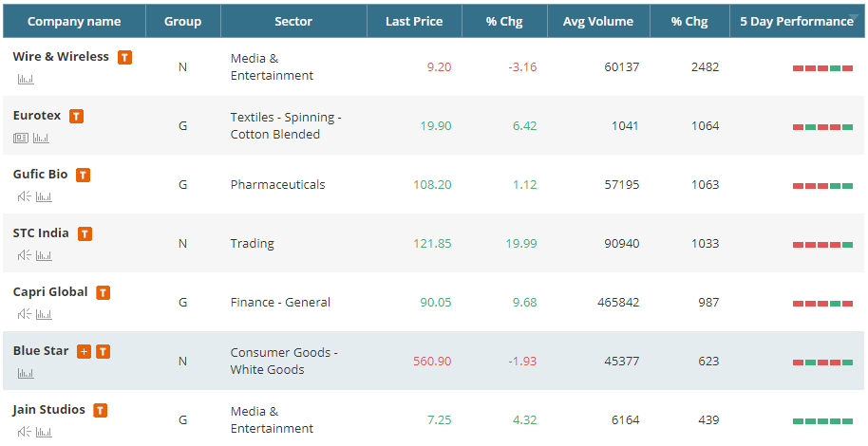Click percent change -3.16 for Wire & Wireless
868x446 pixels.
coord(522,67)
